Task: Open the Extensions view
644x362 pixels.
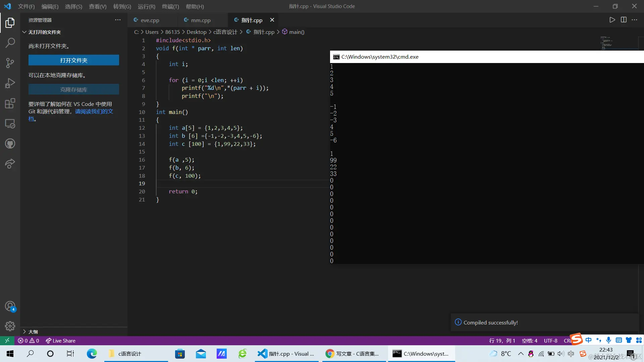Action: pyautogui.click(x=10, y=103)
